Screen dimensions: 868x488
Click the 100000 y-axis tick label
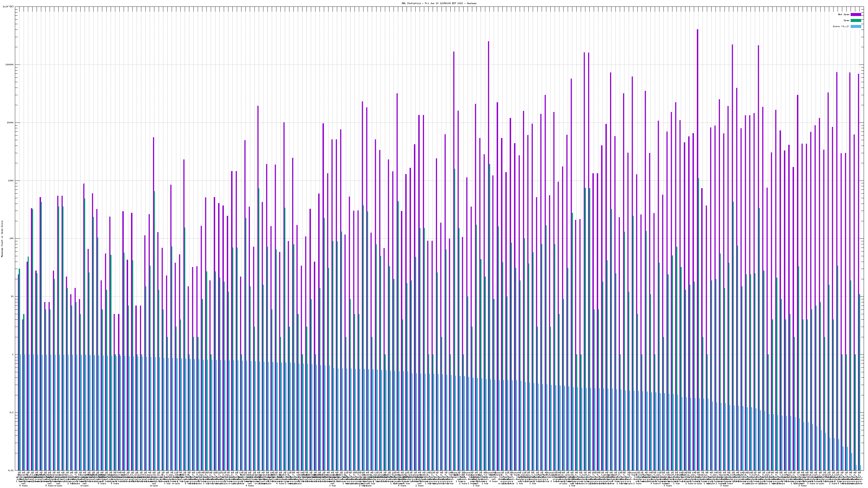click(x=10, y=65)
